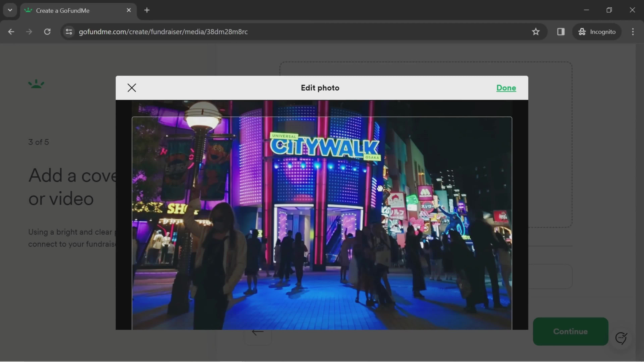
Task: Open a new browser tab
Action: (147, 10)
